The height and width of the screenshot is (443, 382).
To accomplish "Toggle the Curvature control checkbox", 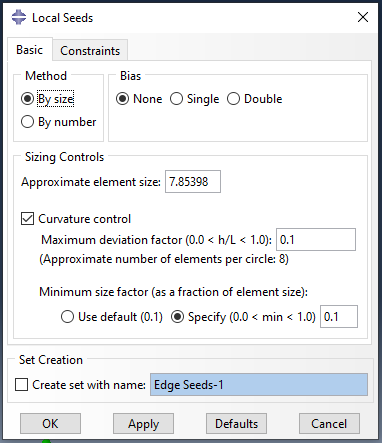I will [27, 219].
